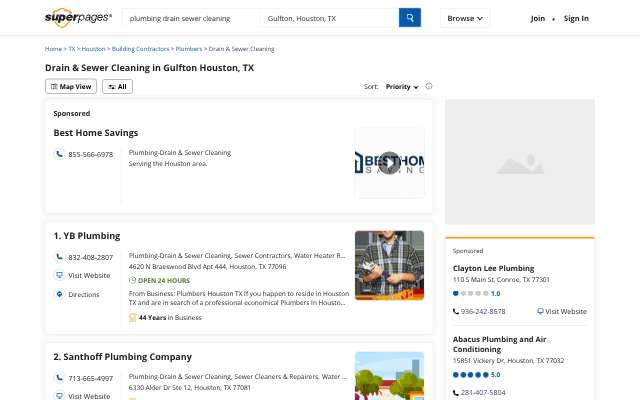Click the sort info icon
This screenshot has height=400, width=640.
[x=429, y=86]
